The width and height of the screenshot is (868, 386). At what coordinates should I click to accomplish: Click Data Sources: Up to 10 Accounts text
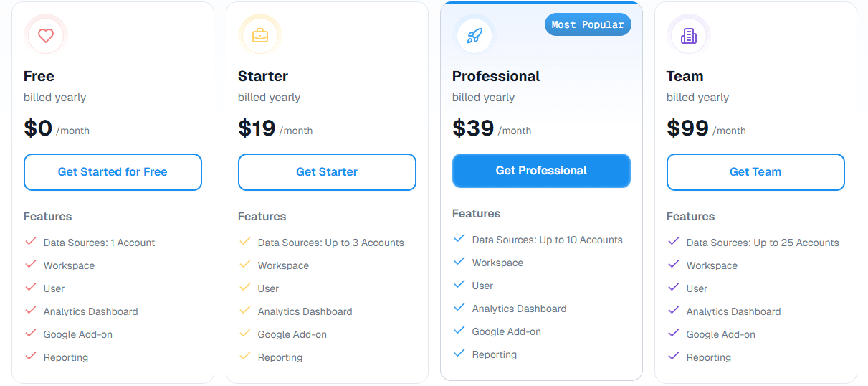(x=547, y=240)
